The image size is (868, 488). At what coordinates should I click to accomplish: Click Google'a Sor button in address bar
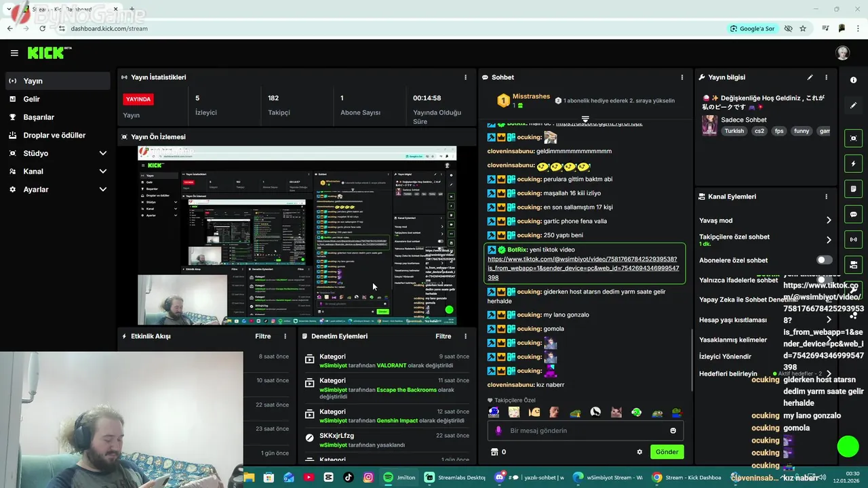click(x=752, y=28)
